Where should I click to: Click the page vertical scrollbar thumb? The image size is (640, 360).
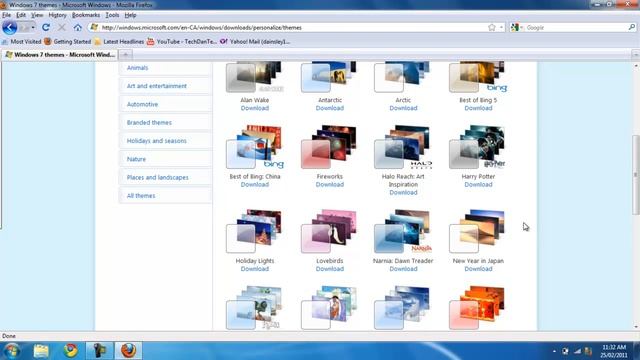coord(636,175)
